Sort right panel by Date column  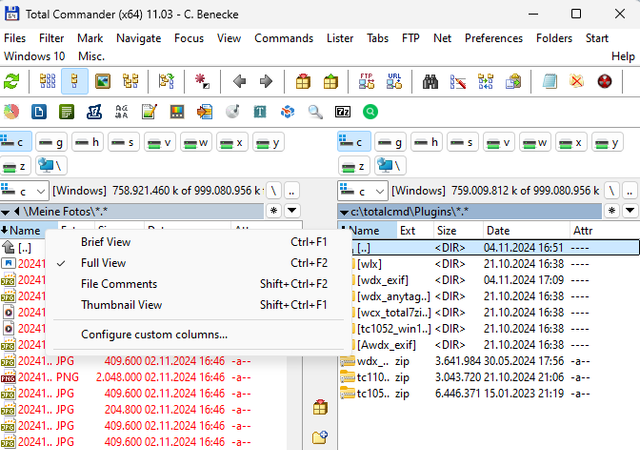(526, 231)
